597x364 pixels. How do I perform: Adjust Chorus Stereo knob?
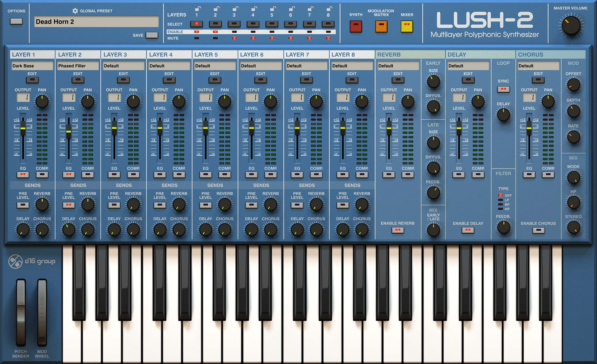coord(573,227)
